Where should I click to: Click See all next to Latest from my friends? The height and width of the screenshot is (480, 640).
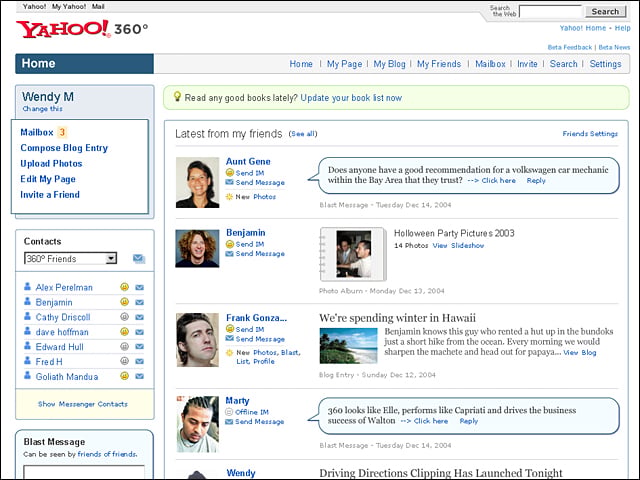302,134
